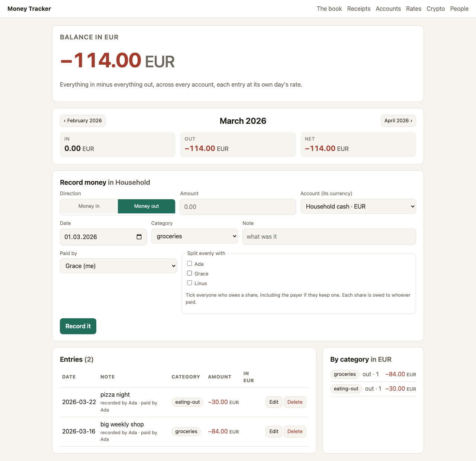
Task: Go back to February 2026
Action: tap(83, 121)
